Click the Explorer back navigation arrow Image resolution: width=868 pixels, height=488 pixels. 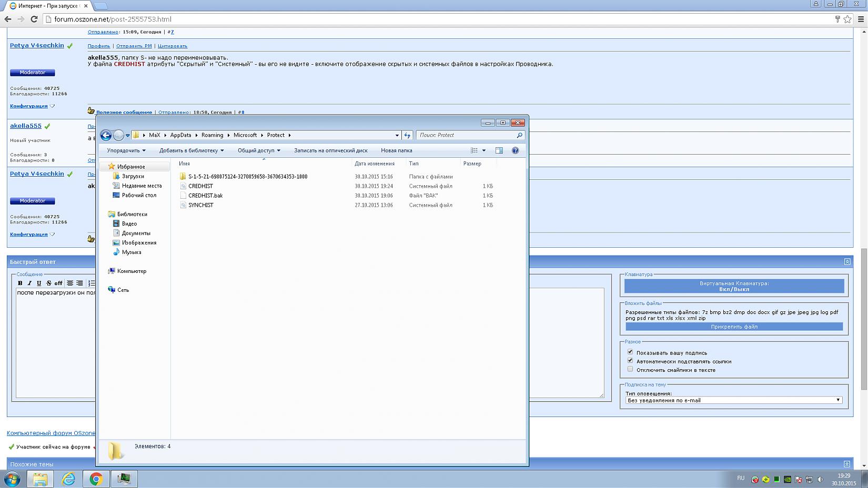[106, 136]
